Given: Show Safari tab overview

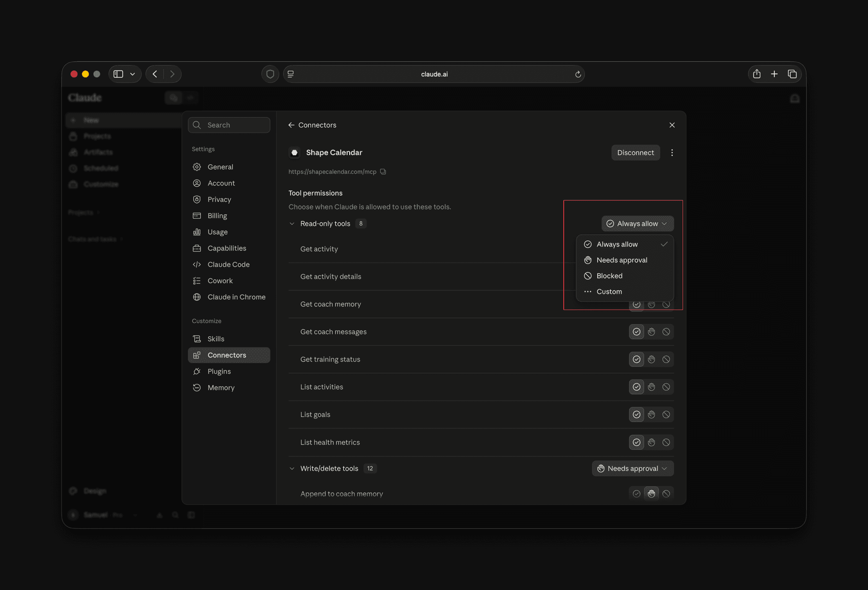Looking at the screenshot, I should tap(792, 74).
